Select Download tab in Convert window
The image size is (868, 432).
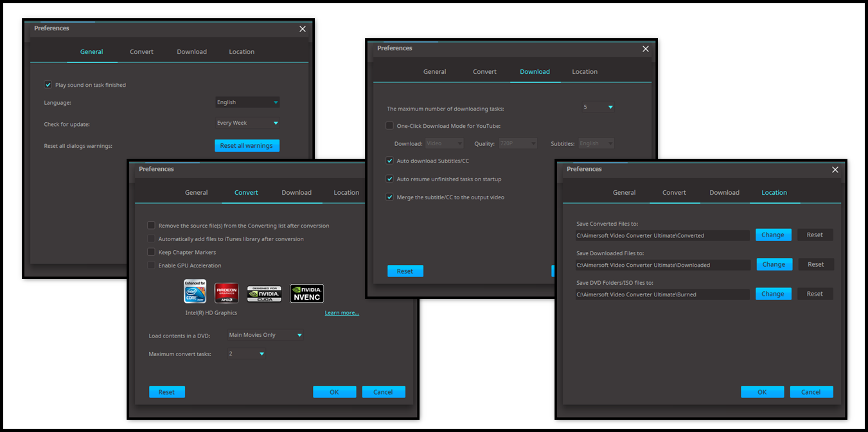297,193
